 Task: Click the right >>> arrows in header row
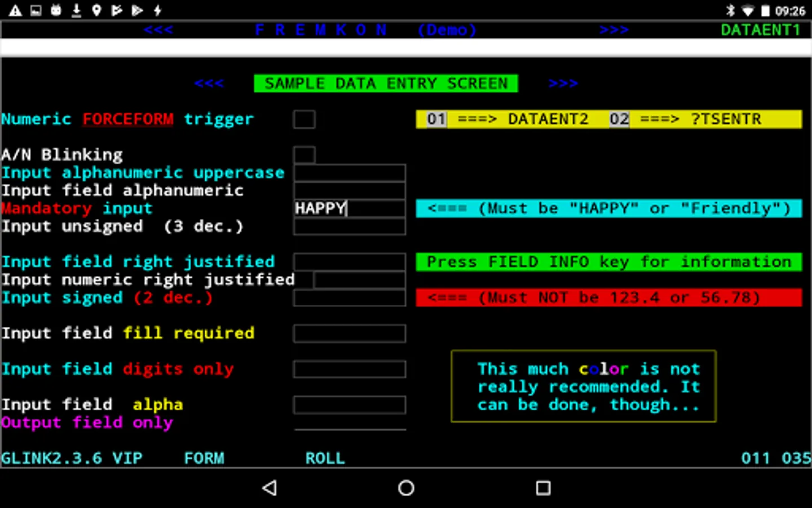[614, 30]
